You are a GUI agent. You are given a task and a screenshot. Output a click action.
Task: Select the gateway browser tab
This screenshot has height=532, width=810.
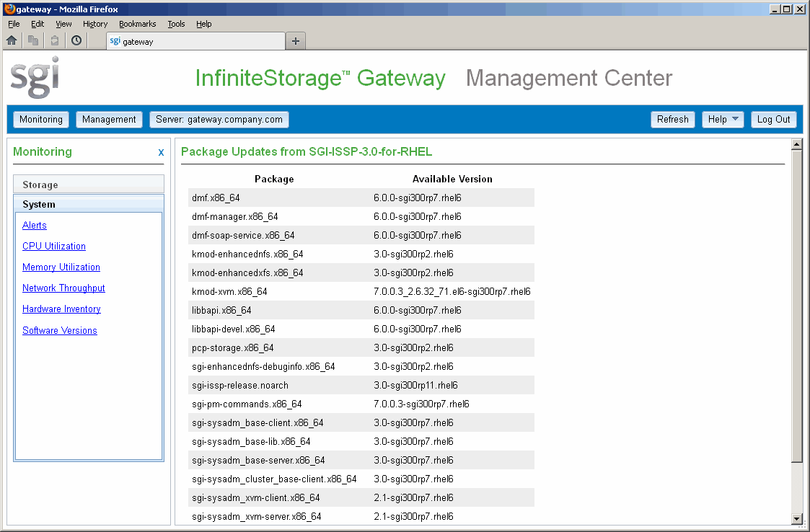(195, 41)
